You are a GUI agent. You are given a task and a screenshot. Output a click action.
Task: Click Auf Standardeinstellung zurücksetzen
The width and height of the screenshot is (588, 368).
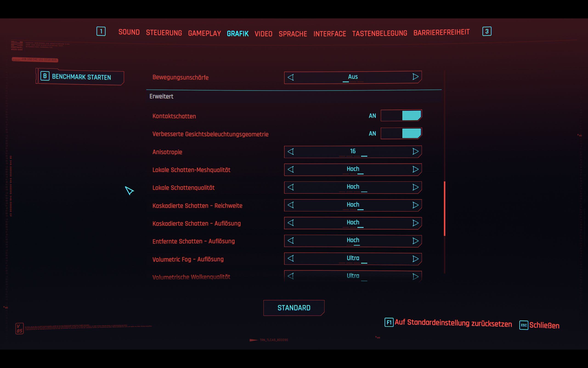453,323
